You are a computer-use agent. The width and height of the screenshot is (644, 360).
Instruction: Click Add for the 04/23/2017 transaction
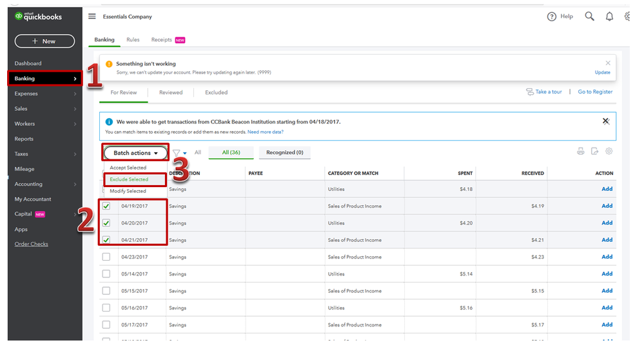(607, 257)
